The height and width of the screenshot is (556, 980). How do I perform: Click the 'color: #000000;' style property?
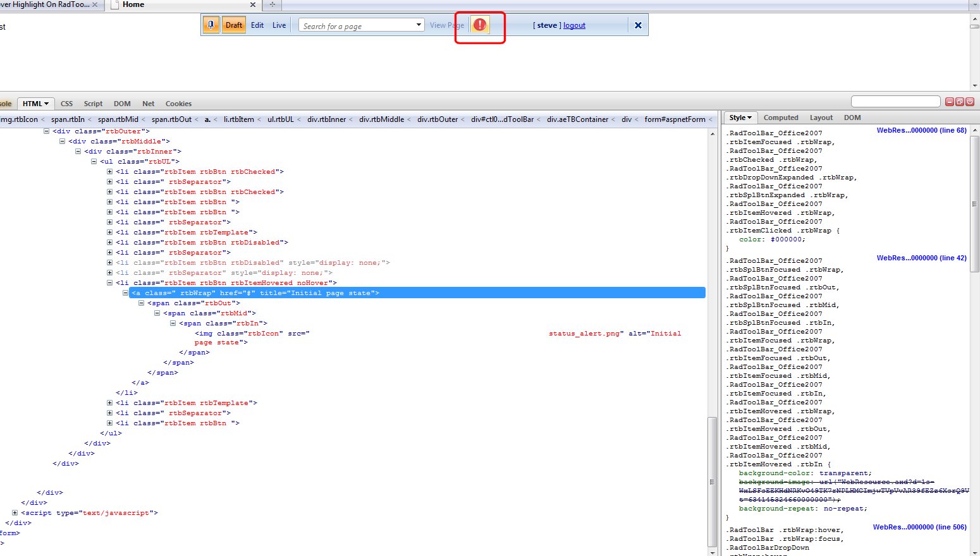772,239
